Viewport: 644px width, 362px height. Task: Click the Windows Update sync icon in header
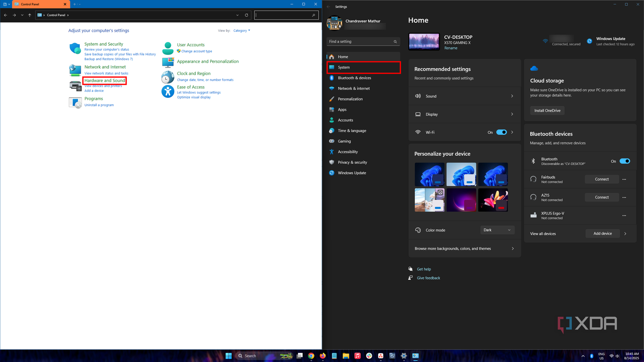click(589, 41)
